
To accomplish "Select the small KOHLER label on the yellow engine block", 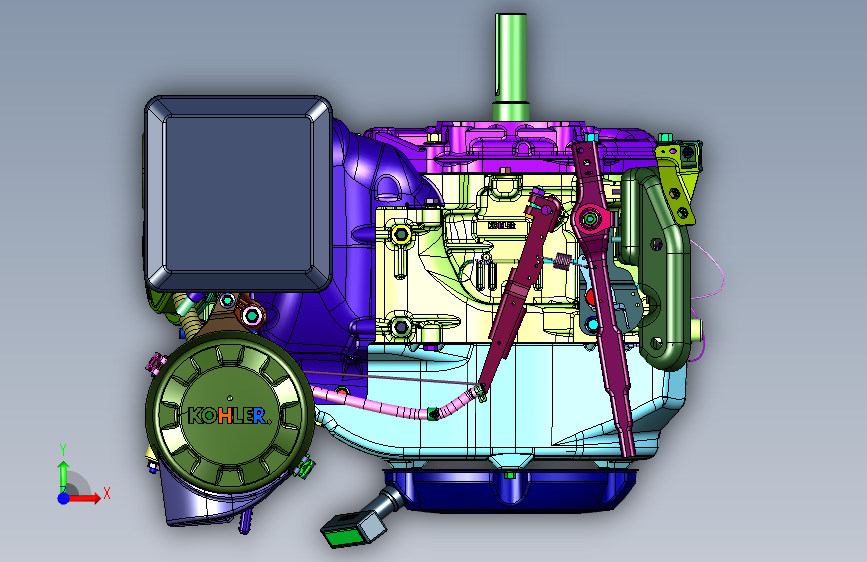I will pos(502,225).
